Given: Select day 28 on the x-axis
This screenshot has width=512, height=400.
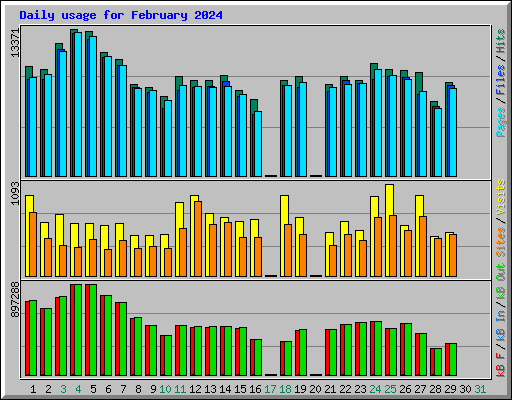Looking at the screenshot, I should 435,389.
